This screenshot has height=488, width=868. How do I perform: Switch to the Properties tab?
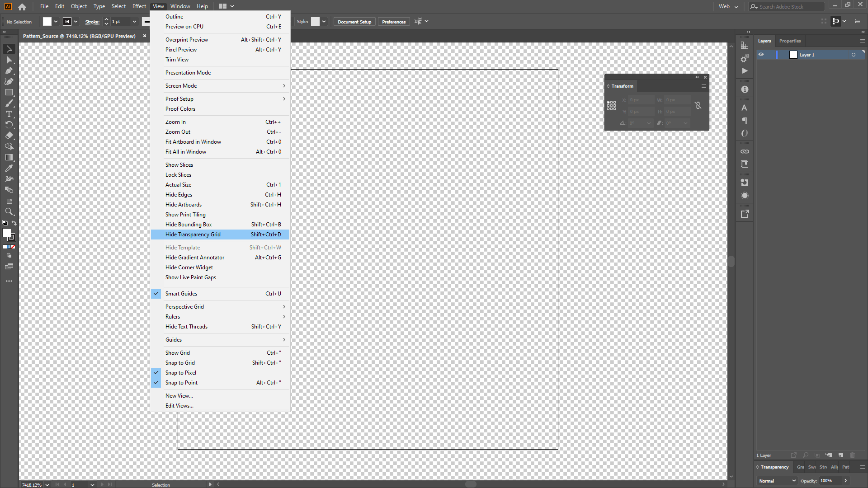click(x=790, y=41)
